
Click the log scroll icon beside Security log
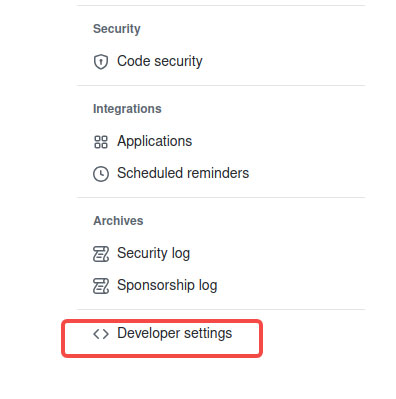point(101,254)
